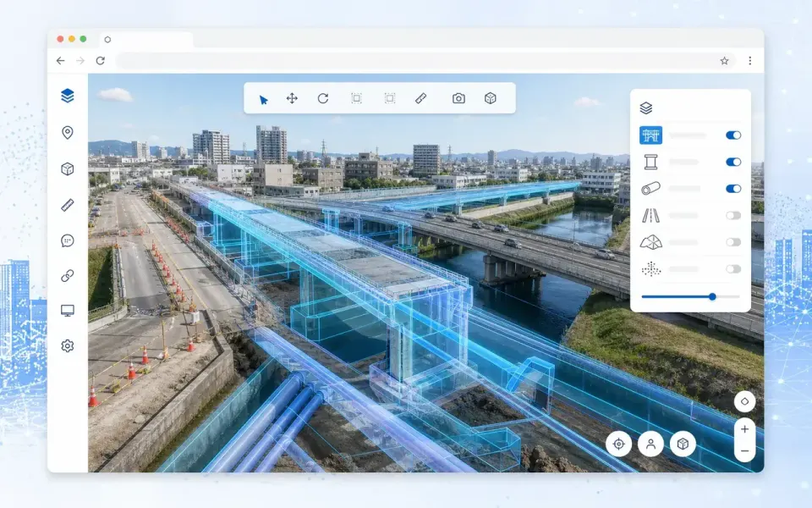Open the 3D cube model panel in sidebar
Image resolution: width=812 pixels, height=508 pixels.
point(68,169)
